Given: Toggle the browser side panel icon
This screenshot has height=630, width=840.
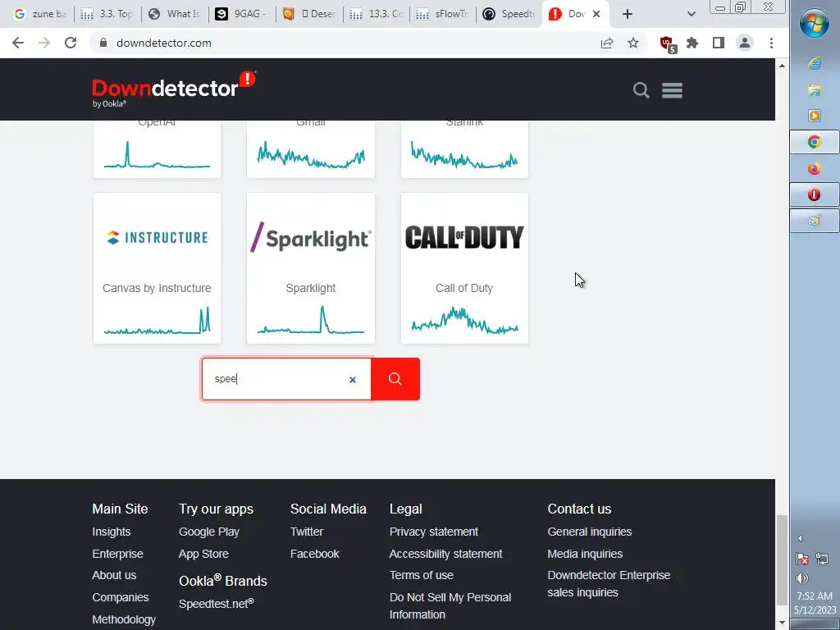Looking at the screenshot, I should 719,43.
